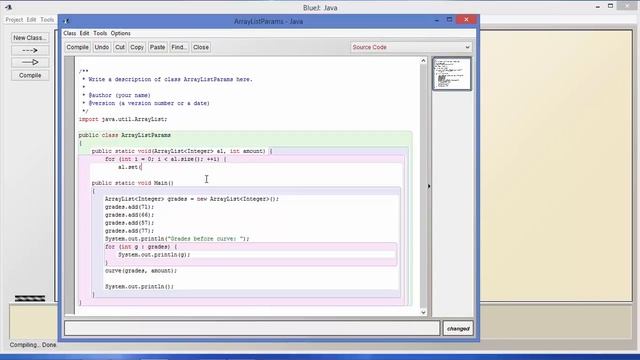
Task: Click the 'System.out.println(g);' line
Action: tap(154, 255)
